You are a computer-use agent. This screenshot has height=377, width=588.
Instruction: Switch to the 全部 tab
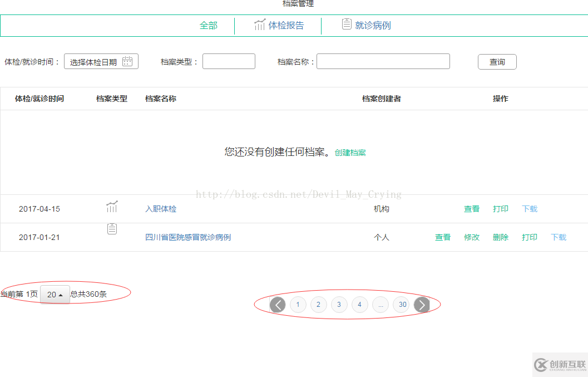click(208, 25)
